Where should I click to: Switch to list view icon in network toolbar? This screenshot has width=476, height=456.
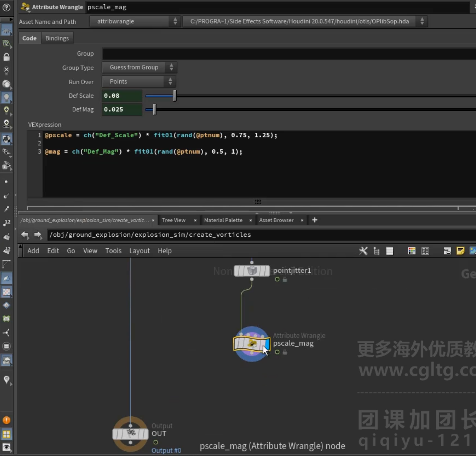click(x=390, y=251)
